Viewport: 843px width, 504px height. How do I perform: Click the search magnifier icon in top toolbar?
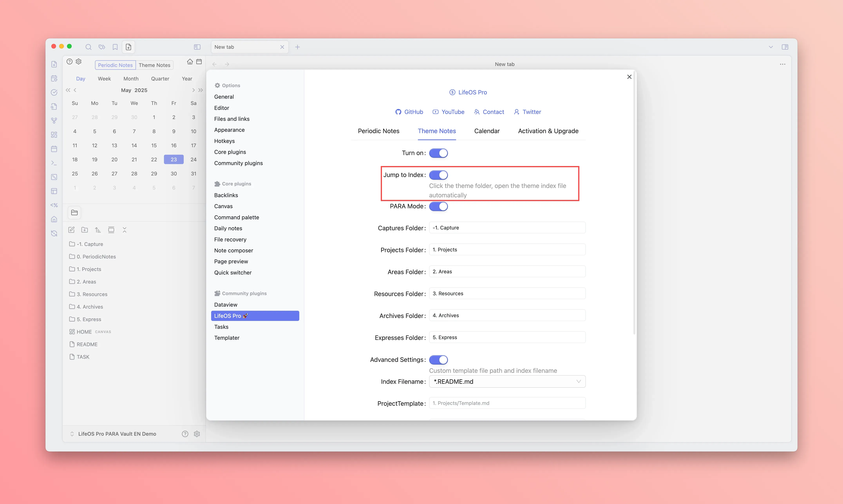tap(88, 47)
